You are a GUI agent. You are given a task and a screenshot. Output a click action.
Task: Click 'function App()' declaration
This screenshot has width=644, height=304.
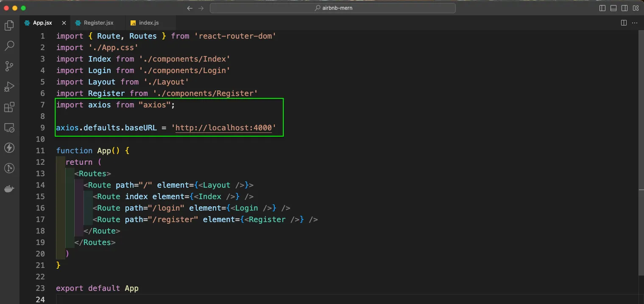(x=88, y=151)
